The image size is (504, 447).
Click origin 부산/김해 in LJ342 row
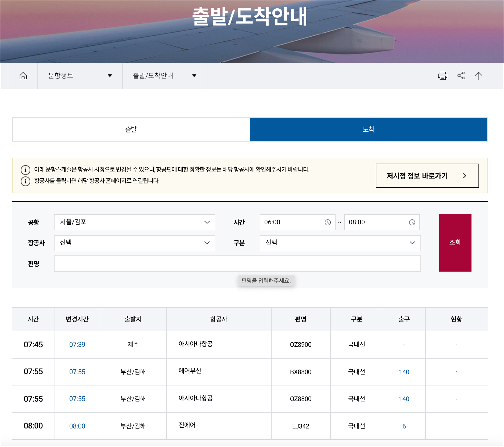point(133,426)
